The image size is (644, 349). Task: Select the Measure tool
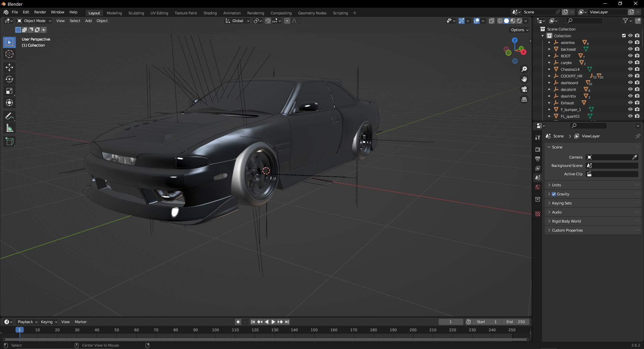tap(9, 128)
